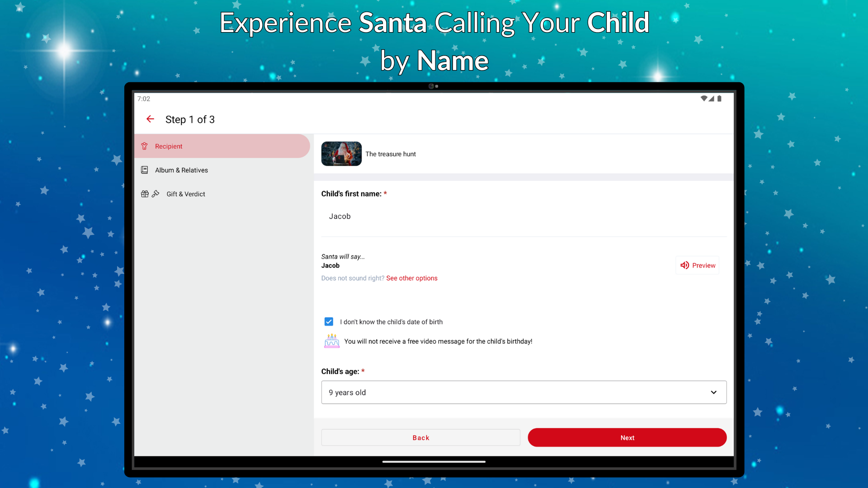Viewport: 868px width, 488px height.
Task: Click the Album & Relatives book icon
Action: (x=145, y=170)
